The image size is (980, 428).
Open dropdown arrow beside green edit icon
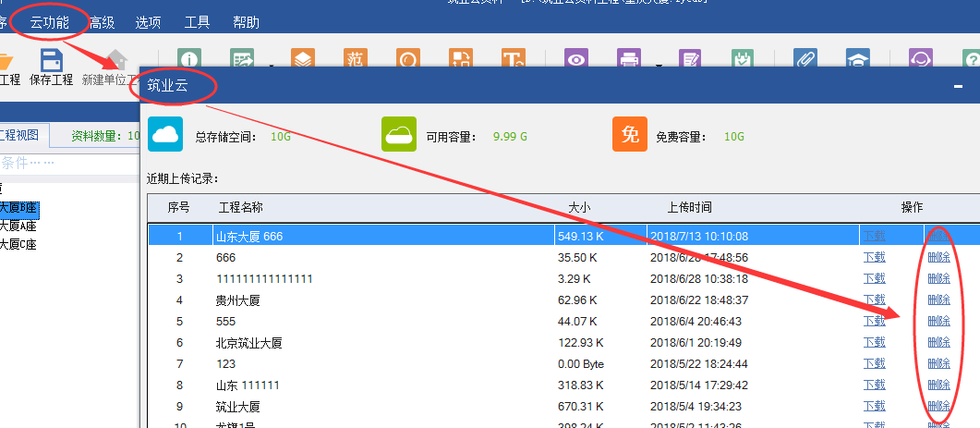click(271, 66)
